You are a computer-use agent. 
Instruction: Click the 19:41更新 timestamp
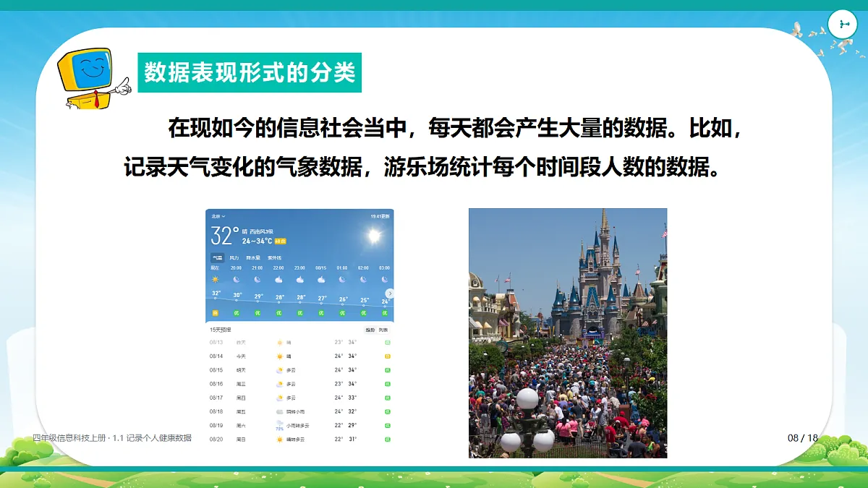pyautogui.click(x=380, y=216)
